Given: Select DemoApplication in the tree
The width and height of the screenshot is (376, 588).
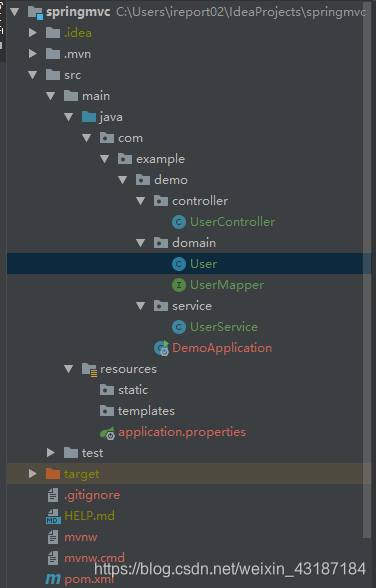Looking at the screenshot, I should [x=222, y=348].
